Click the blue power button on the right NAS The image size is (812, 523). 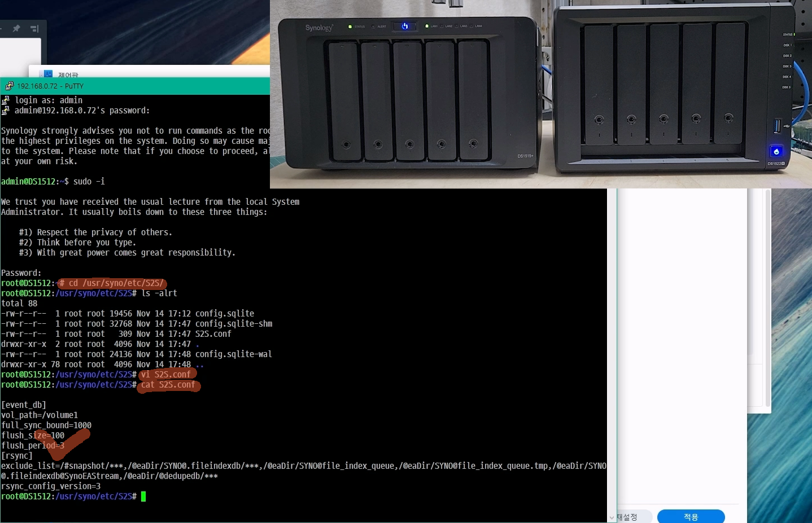click(776, 151)
